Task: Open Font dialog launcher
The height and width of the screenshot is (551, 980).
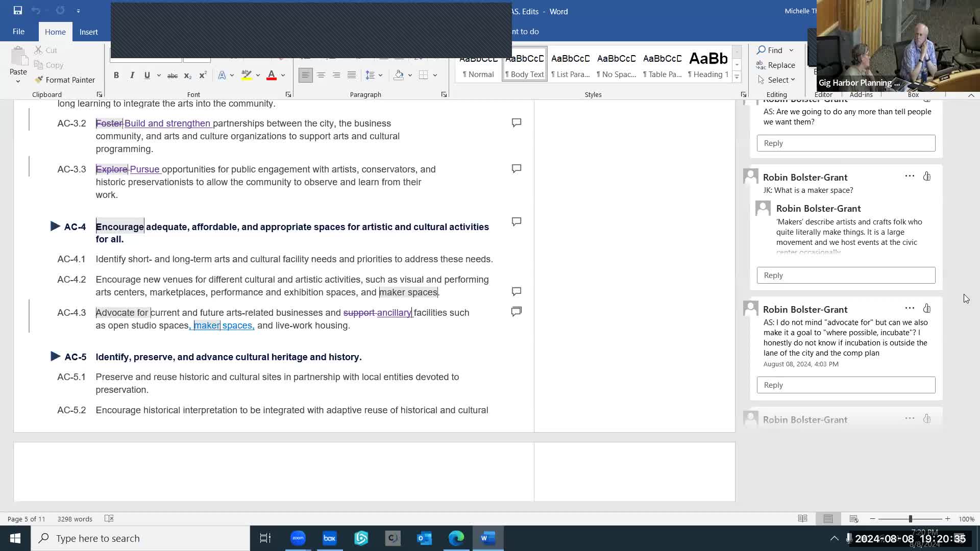Action: point(288,94)
